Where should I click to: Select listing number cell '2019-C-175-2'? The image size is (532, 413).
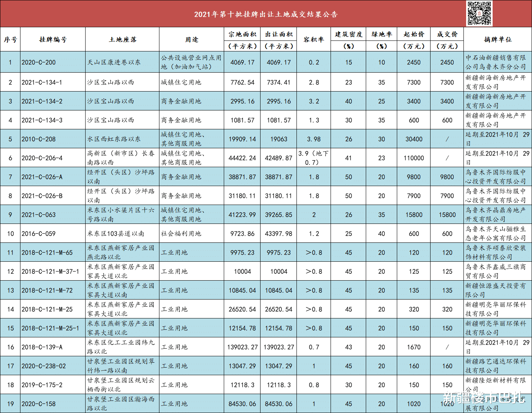(x=53, y=385)
